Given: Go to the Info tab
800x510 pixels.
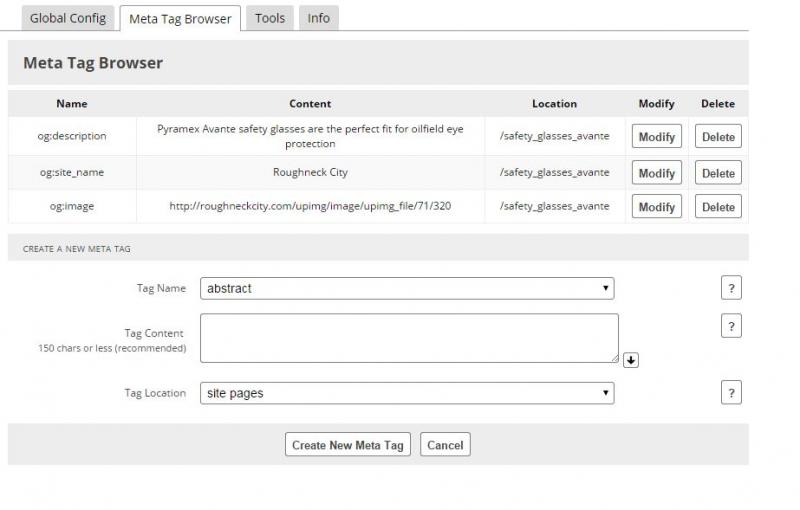Looking at the screenshot, I should tap(318, 18).
